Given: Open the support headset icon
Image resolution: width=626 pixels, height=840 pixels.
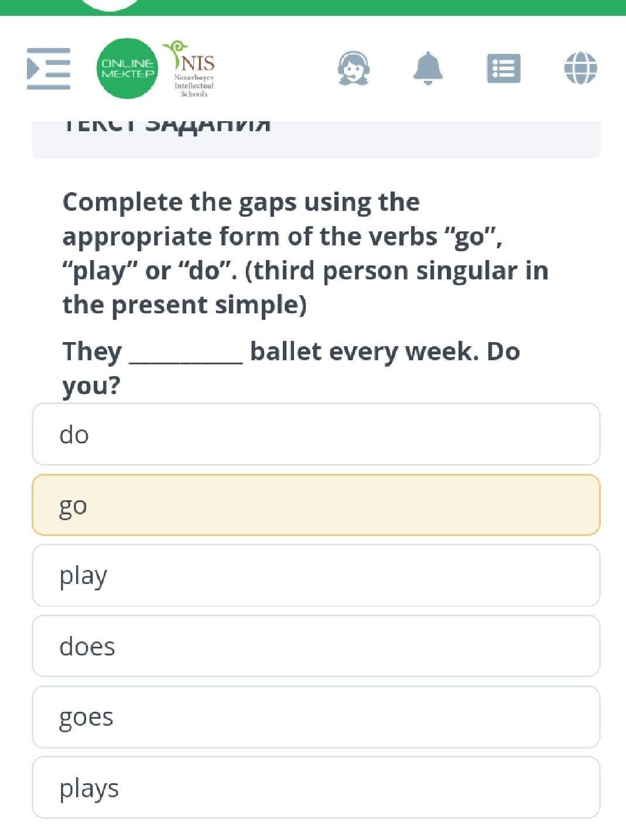Looking at the screenshot, I should point(354,69).
